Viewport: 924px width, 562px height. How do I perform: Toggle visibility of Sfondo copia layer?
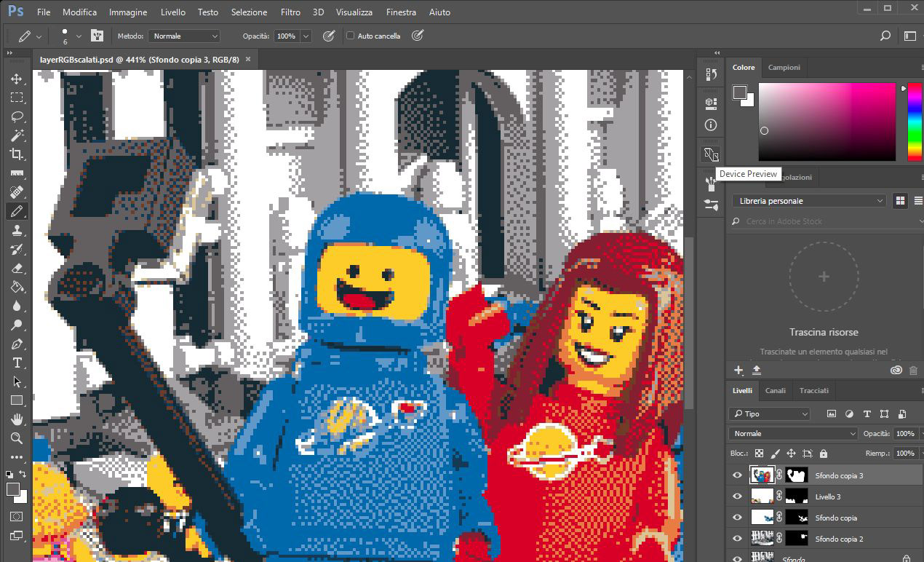tap(738, 518)
